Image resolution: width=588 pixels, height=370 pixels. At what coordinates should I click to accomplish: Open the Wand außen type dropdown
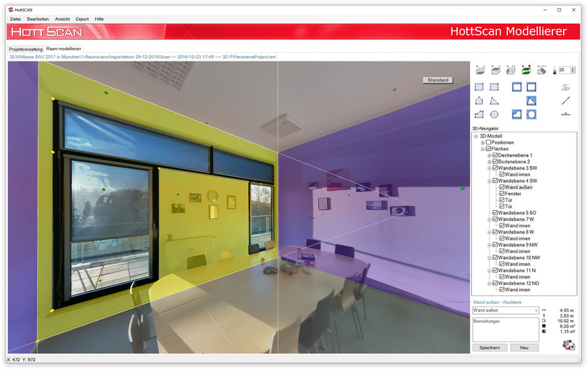(535, 310)
